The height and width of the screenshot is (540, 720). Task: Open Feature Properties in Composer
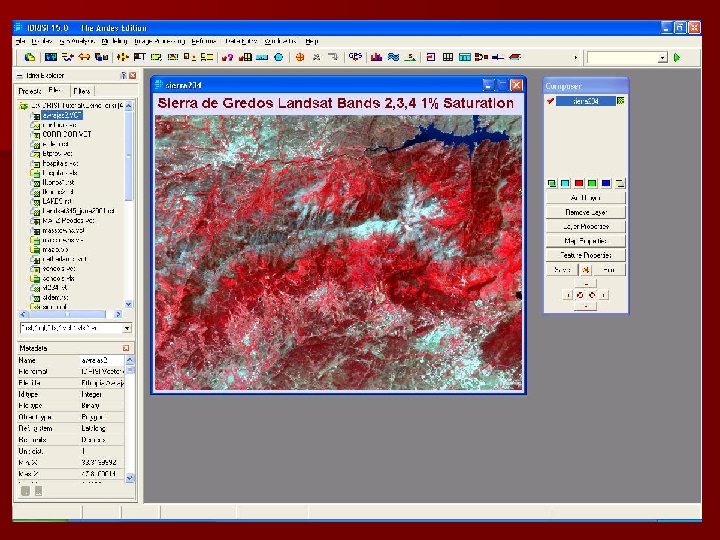click(x=585, y=255)
